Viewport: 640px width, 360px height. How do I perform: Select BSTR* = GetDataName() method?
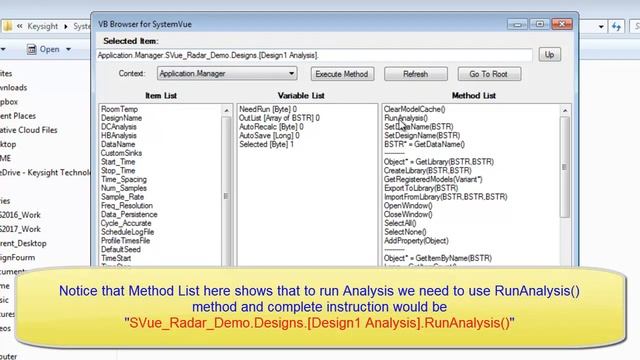[424, 144]
